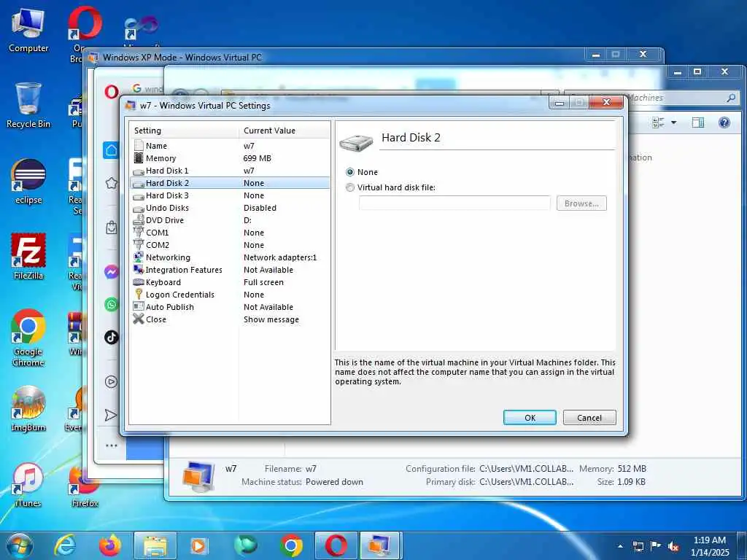Click the 'Network adapters:1' value
Viewport: 747px width, 560px height.
pyautogui.click(x=280, y=257)
